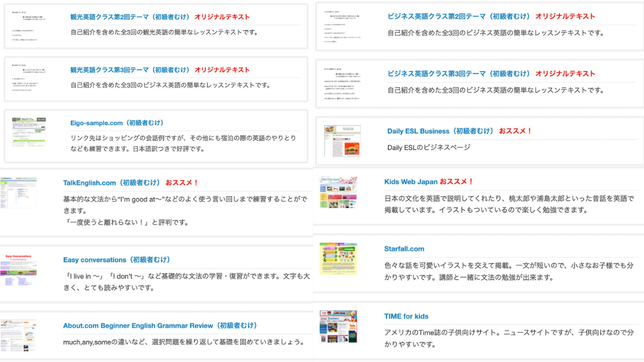Click the アメリカのTime誌 description text

tap(509, 338)
